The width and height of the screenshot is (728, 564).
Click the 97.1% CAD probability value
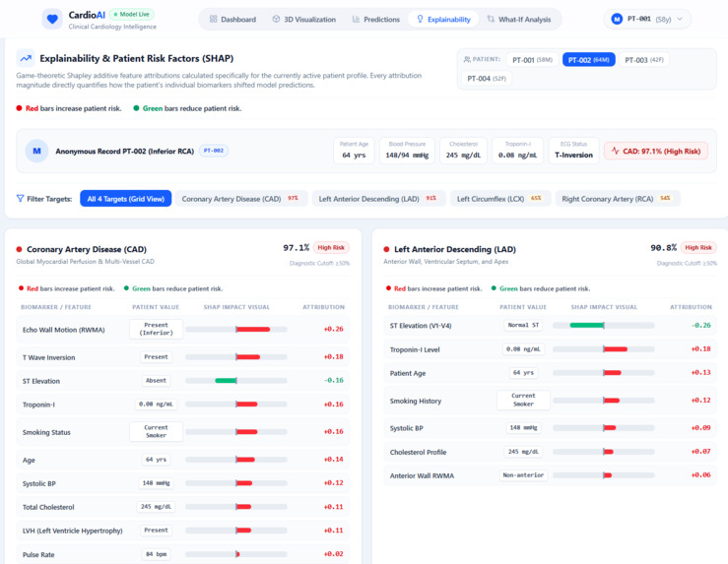[x=297, y=248]
